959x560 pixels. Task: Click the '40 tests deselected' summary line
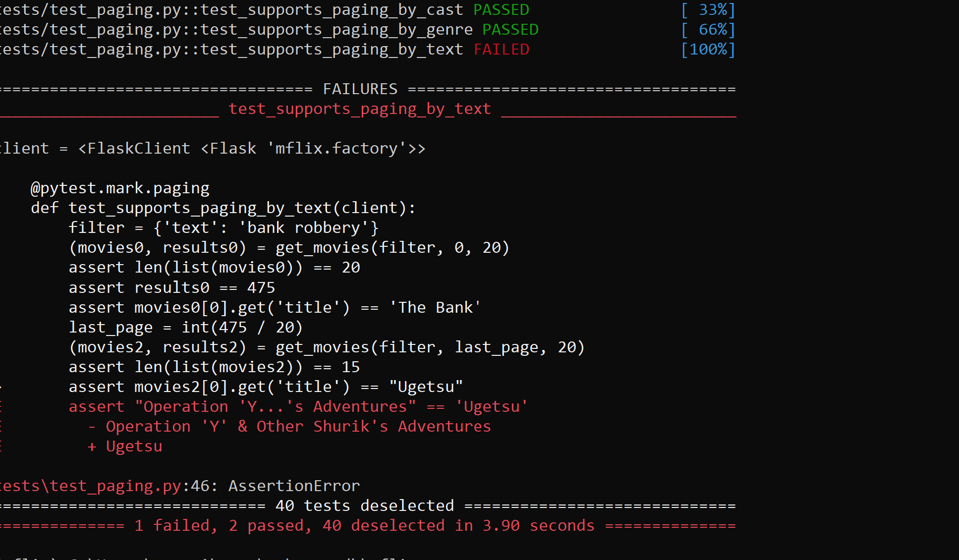(x=364, y=506)
